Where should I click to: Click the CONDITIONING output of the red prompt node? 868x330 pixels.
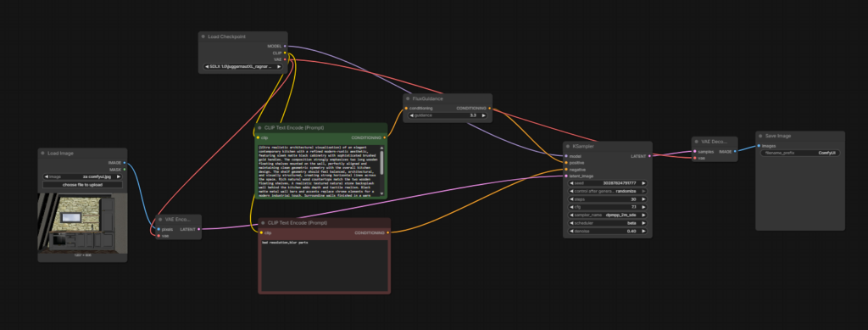(387, 232)
